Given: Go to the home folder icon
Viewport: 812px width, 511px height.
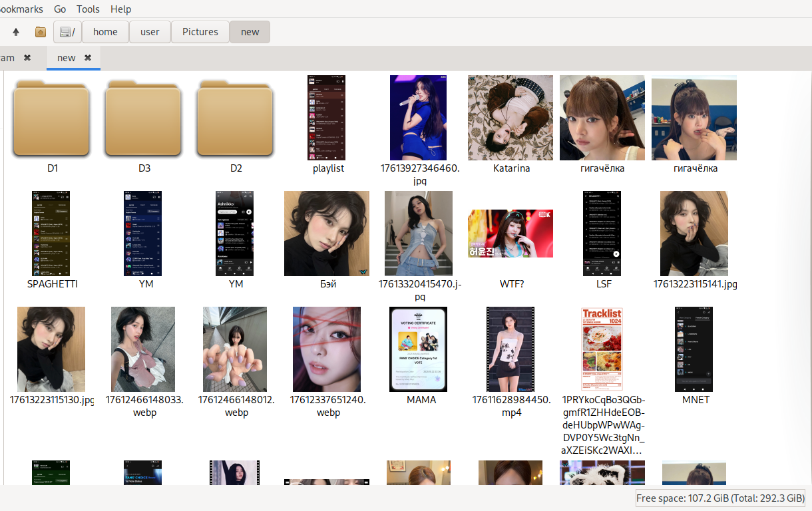Looking at the screenshot, I should 41,32.
